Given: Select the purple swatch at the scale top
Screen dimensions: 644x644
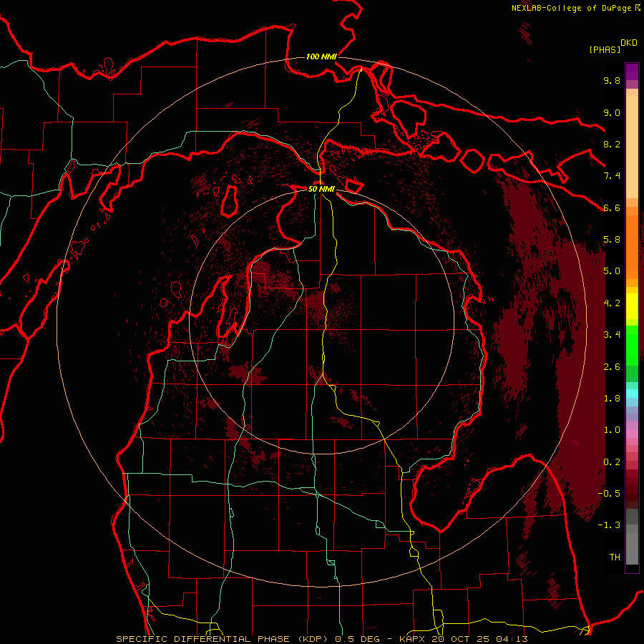Looking at the screenshot, I should [x=632, y=72].
